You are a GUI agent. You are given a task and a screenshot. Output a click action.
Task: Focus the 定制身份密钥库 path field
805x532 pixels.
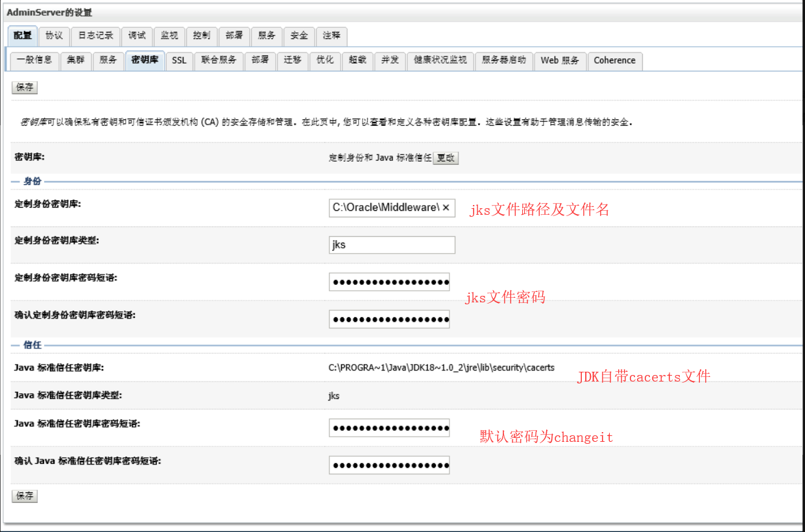click(x=392, y=208)
